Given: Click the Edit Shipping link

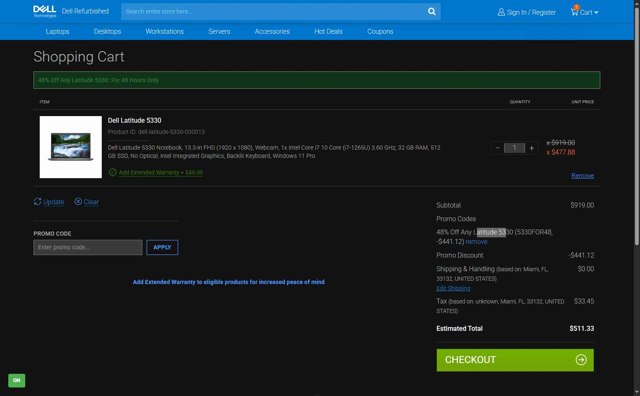Looking at the screenshot, I should pos(453,288).
